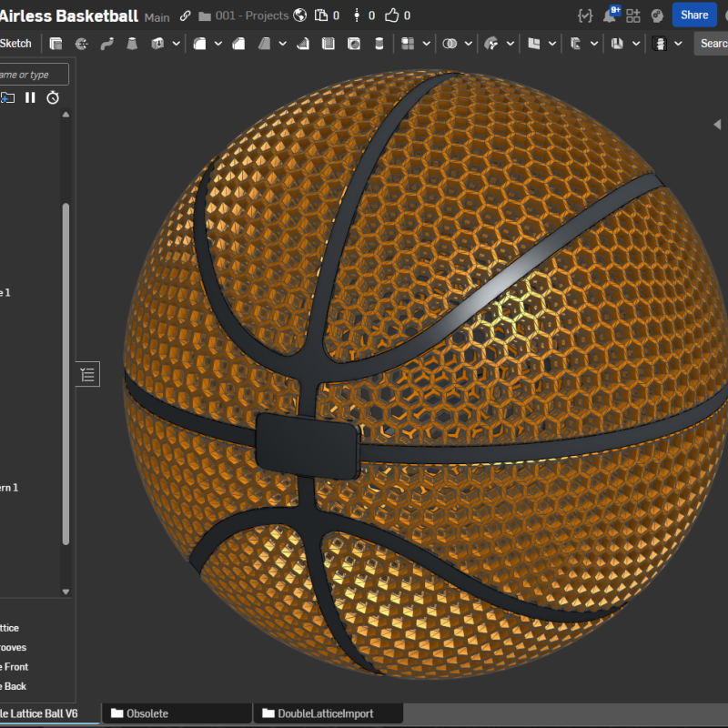Viewport: 728px width, 728px height.
Task: Toggle the feature timing clock icon
Action: [x=52, y=97]
